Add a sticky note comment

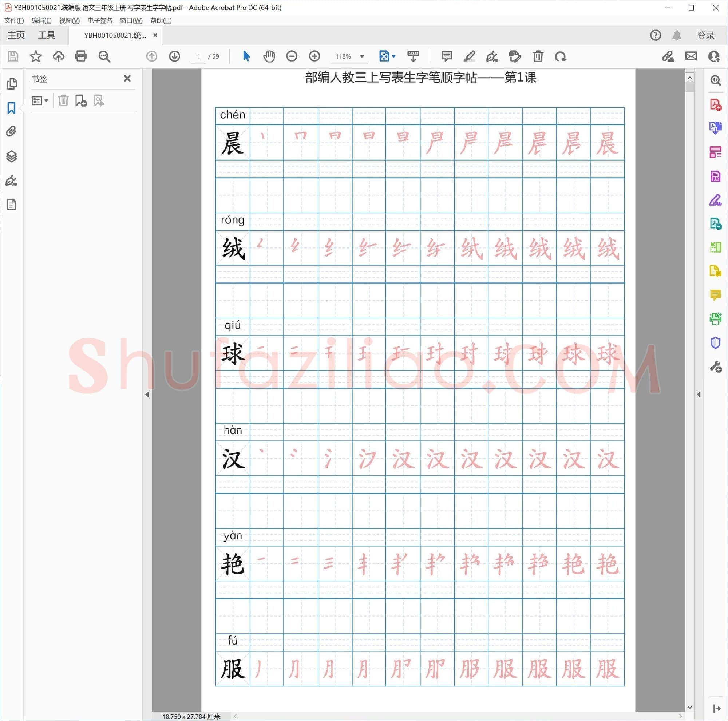coord(447,56)
